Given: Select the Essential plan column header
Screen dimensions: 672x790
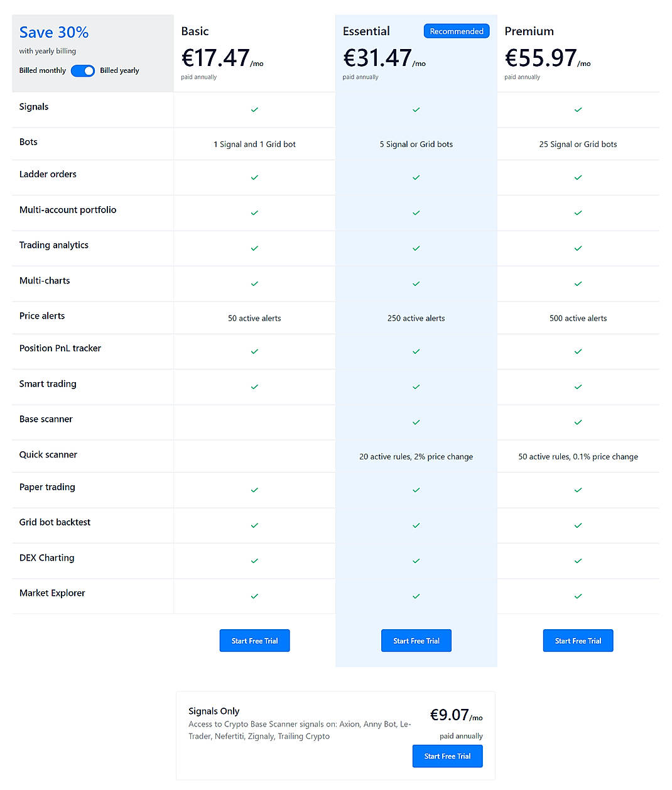Looking at the screenshot, I should (x=366, y=31).
